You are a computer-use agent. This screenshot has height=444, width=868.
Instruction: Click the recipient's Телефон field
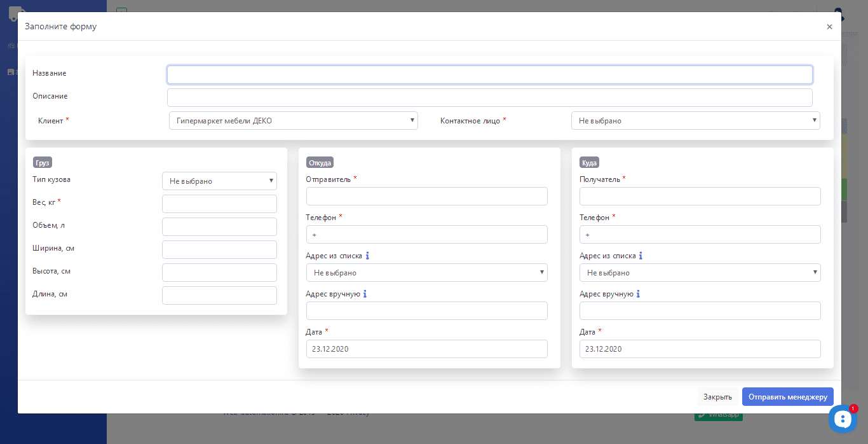click(x=700, y=234)
